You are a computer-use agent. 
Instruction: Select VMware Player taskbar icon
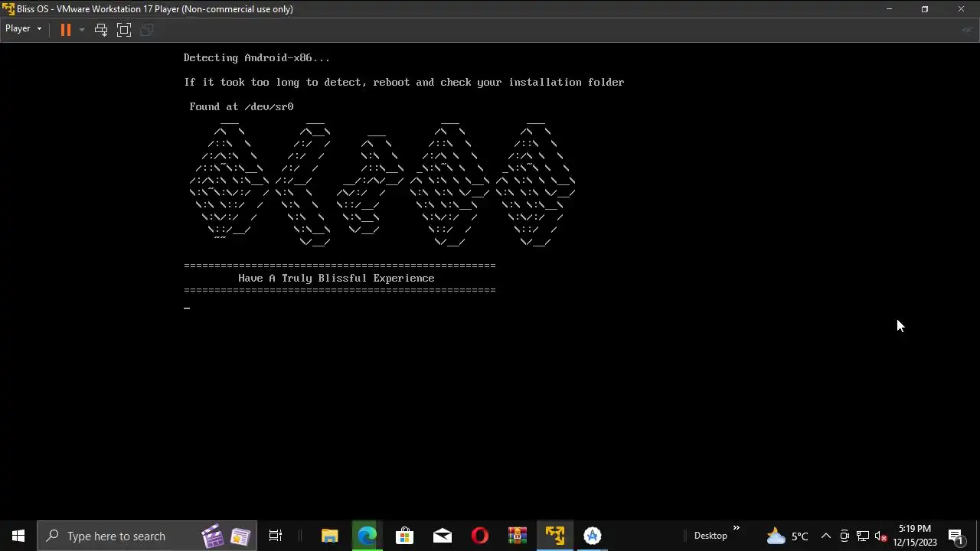[555, 536]
